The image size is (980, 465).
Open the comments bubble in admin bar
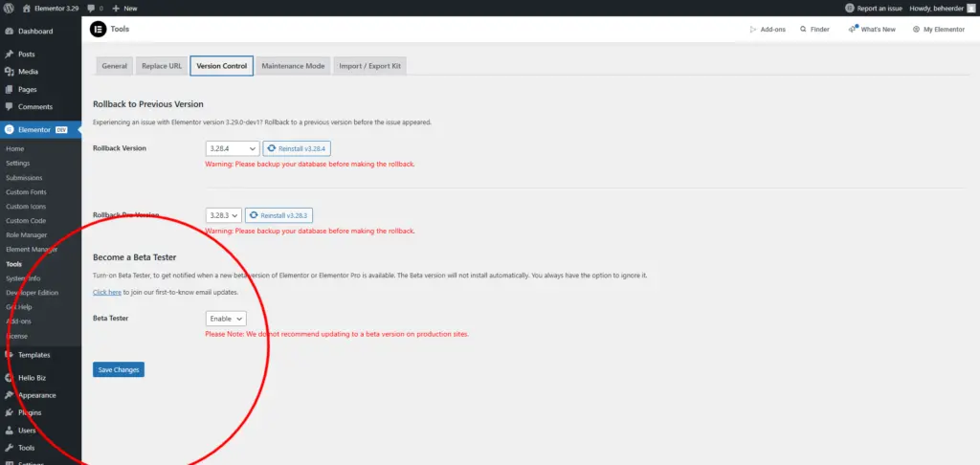click(91, 8)
